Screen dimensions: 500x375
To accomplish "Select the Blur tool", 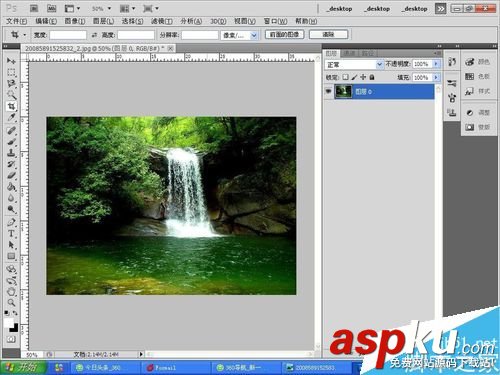I will [x=11, y=198].
